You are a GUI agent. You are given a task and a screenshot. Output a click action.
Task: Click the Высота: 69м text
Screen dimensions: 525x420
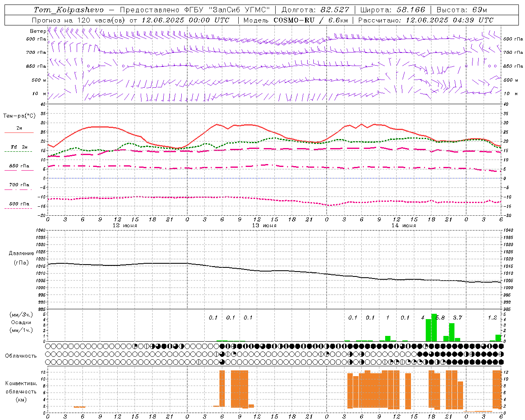tap(461, 10)
